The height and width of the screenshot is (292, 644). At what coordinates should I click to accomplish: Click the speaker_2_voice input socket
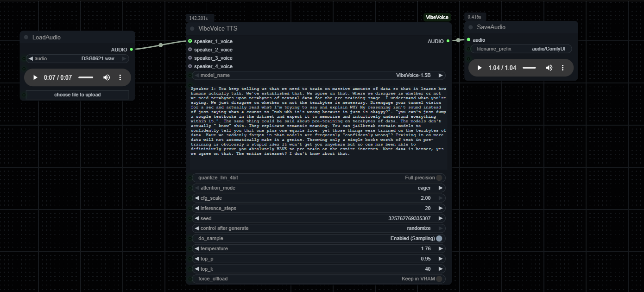190,50
